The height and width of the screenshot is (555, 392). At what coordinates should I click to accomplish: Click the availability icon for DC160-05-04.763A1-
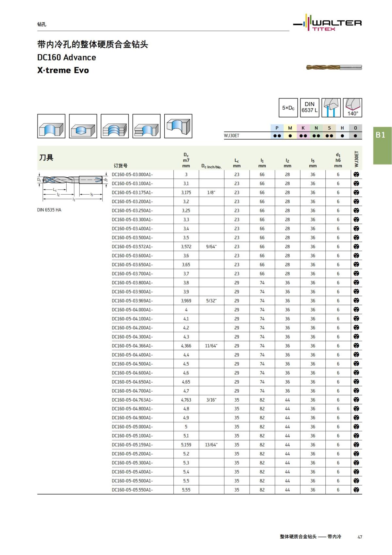pos(356,400)
